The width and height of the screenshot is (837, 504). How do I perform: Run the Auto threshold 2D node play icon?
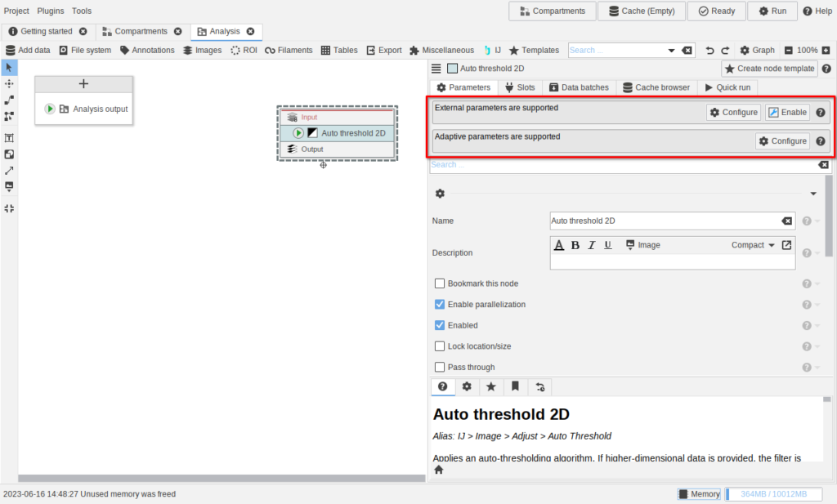coord(298,133)
